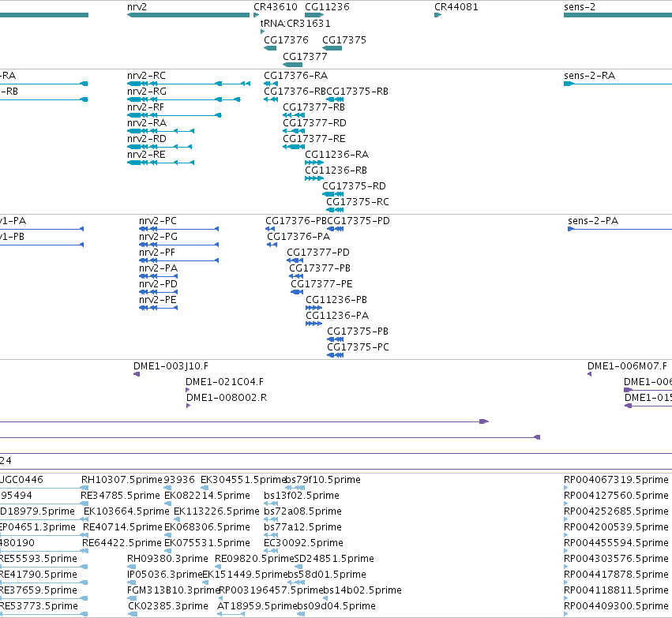The height and width of the screenshot is (618, 672).
Task: Click protein CG11236-PA
Action: tap(337, 316)
